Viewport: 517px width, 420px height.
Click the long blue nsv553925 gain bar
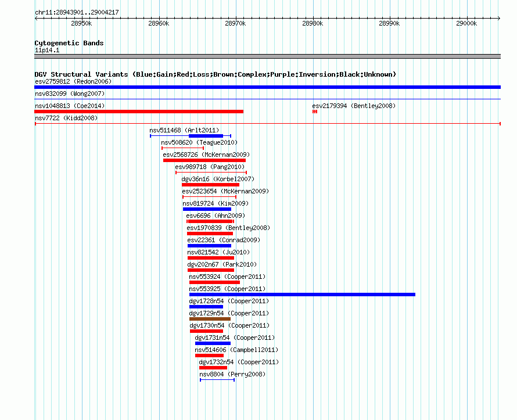tap(302, 295)
